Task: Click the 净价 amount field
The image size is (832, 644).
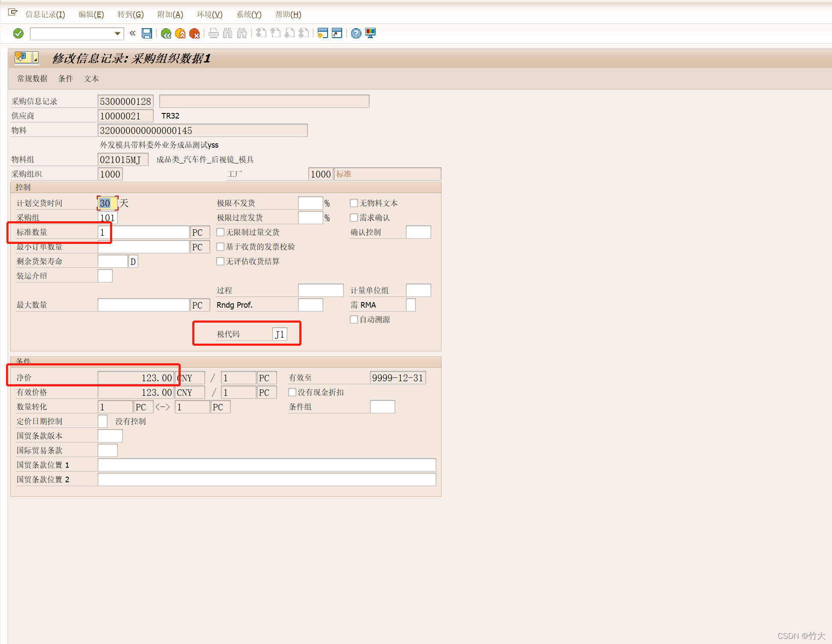Action: pyautogui.click(x=136, y=378)
